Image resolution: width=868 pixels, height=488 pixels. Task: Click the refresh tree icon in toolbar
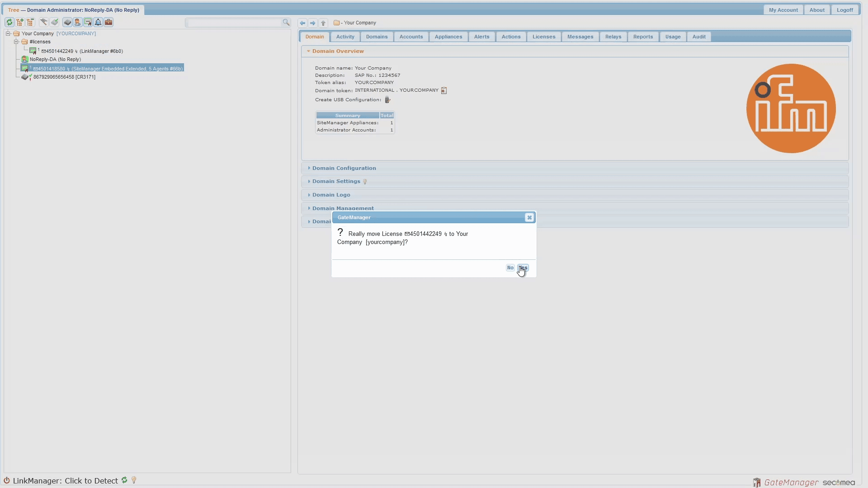click(9, 22)
